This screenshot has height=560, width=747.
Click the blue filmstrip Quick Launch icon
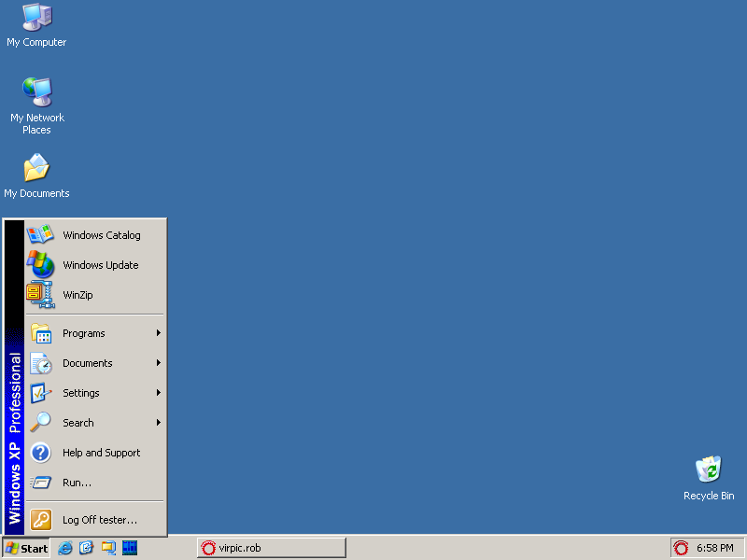[x=130, y=548]
